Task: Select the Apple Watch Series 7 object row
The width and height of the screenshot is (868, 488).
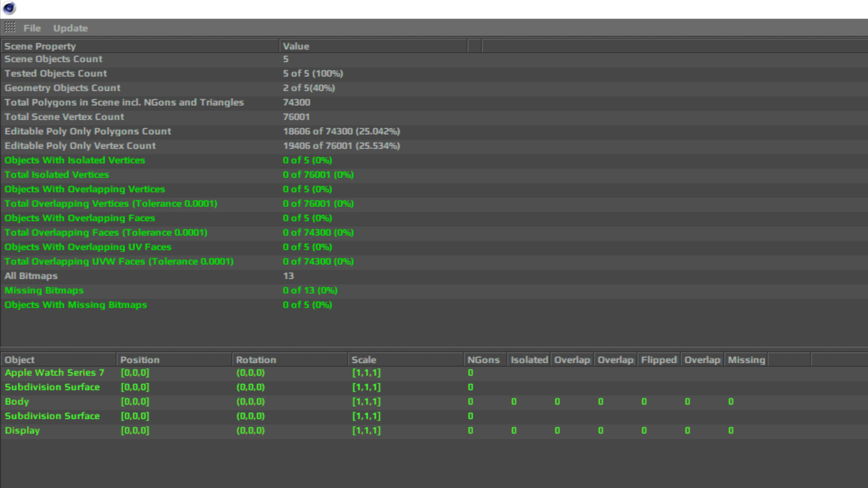Action: coord(54,373)
